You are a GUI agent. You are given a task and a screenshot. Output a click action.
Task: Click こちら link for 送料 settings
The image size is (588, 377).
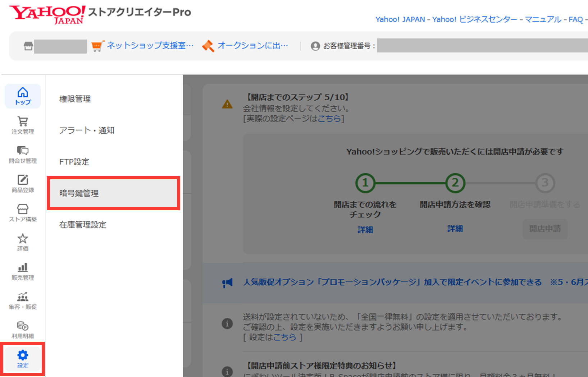point(284,337)
